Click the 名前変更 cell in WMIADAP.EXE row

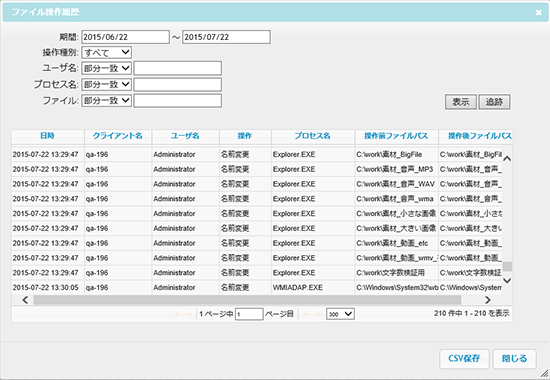245,287
